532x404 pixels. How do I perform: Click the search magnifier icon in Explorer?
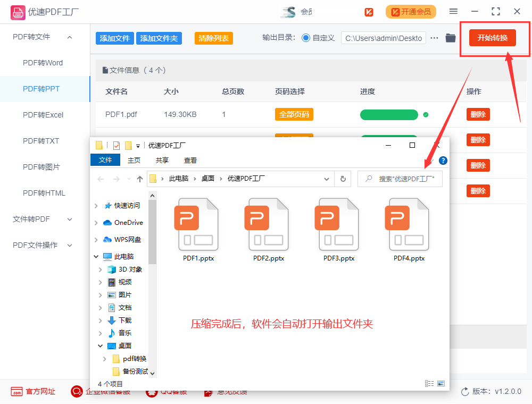click(x=369, y=179)
